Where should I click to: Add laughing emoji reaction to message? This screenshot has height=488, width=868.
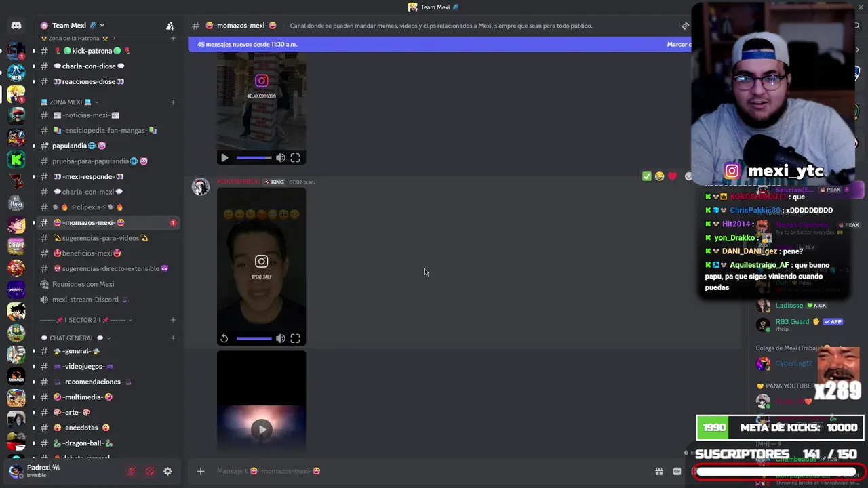pos(659,176)
